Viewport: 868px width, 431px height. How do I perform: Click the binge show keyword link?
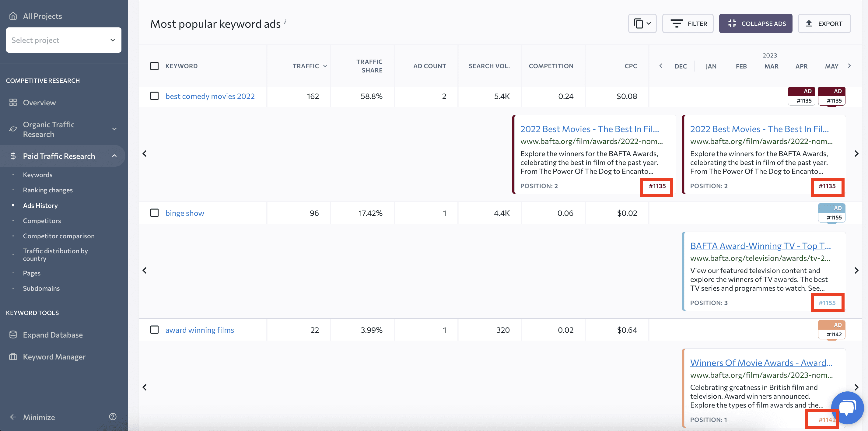[185, 212]
